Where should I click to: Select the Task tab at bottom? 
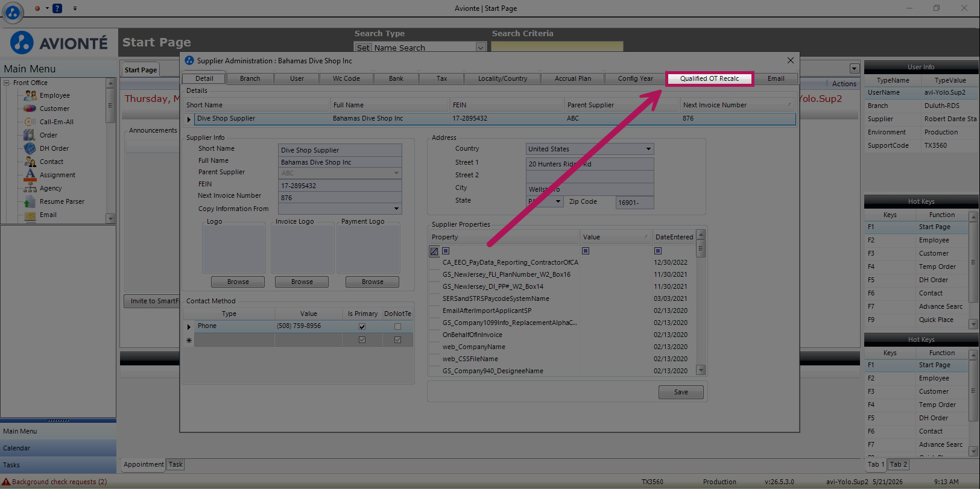coord(175,464)
